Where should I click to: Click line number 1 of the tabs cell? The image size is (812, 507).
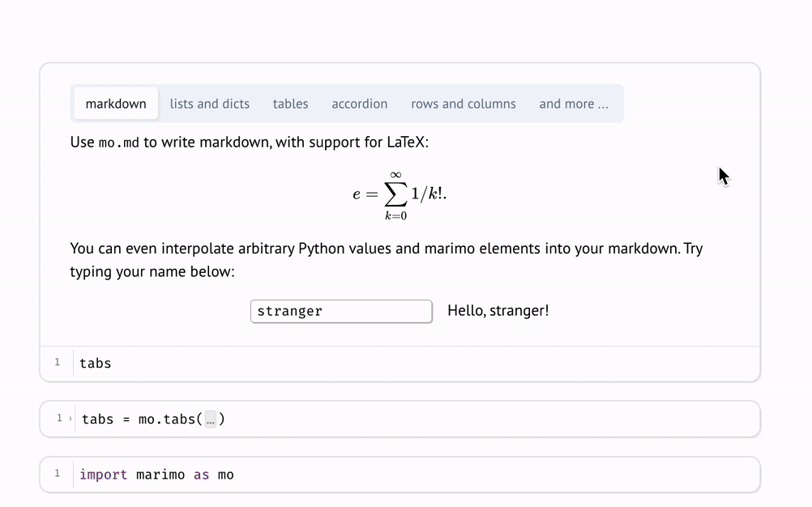click(x=57, y=362)
